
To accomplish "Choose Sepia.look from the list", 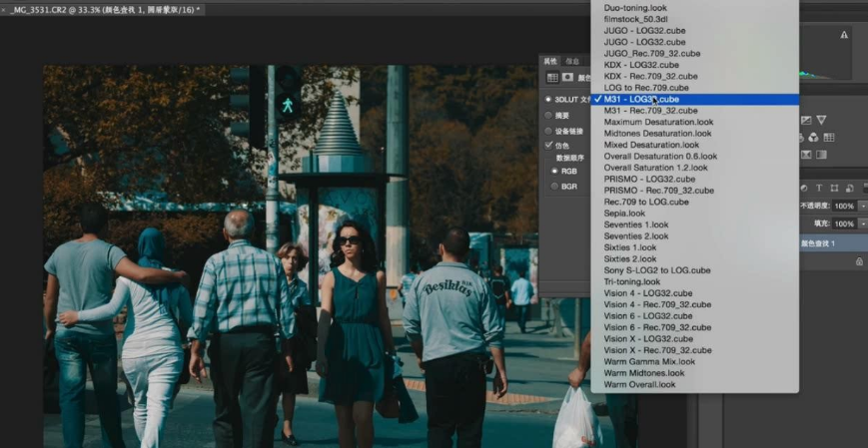I will (695, 214).
